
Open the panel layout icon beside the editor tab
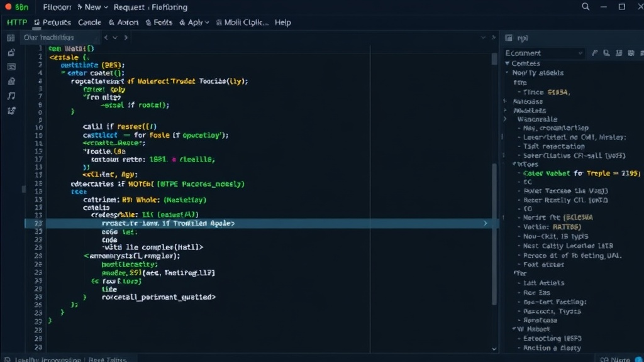point(11,38)
